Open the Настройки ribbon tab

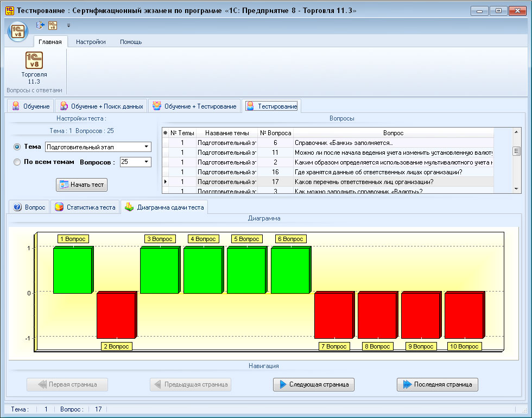[x=91, y=42]
